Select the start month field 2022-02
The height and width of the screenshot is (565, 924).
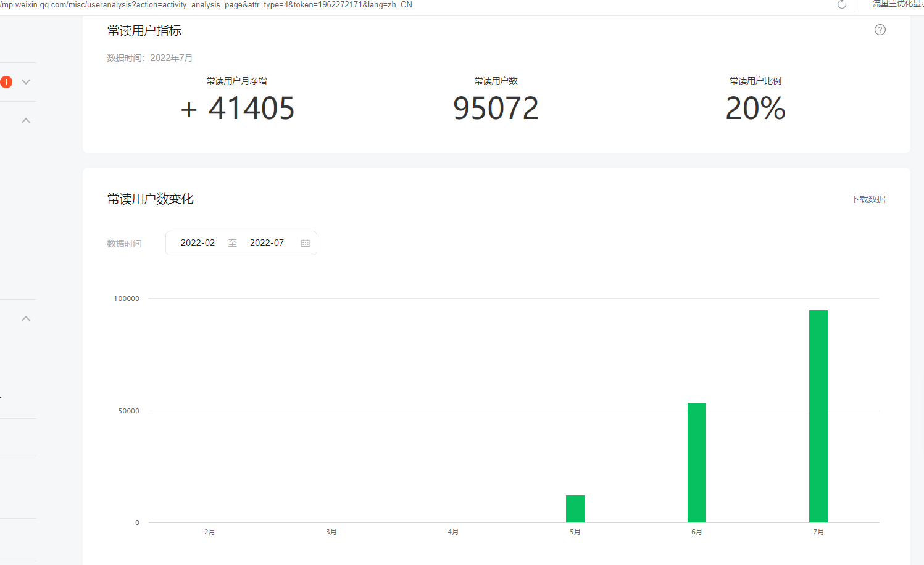coord(198,243)
